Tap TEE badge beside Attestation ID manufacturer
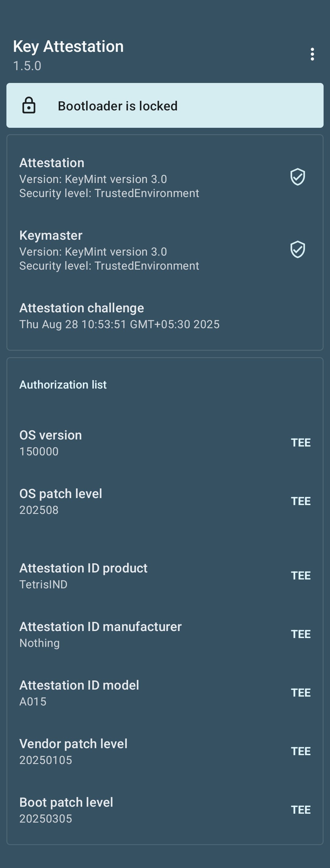Image resolution: width=330 pixels, height=868 pixels. pos(300,634)
